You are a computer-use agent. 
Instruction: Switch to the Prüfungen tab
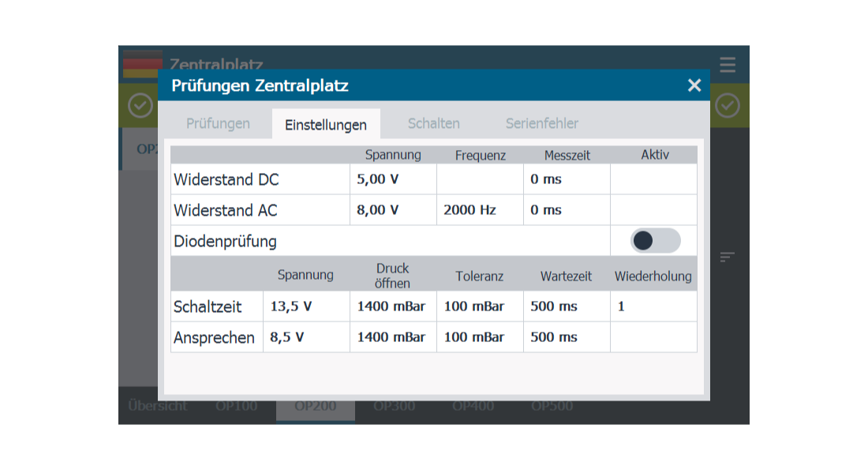tap(219, 124)
